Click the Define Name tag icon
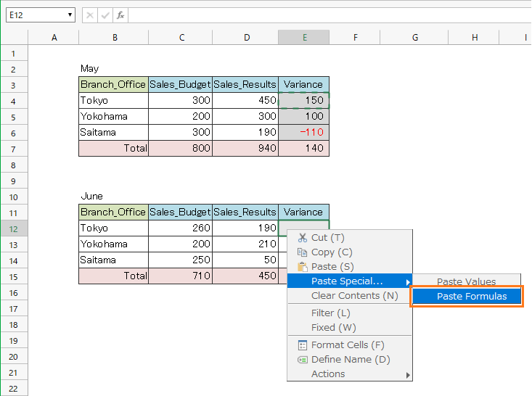The image size is (532, 396). 303,360
